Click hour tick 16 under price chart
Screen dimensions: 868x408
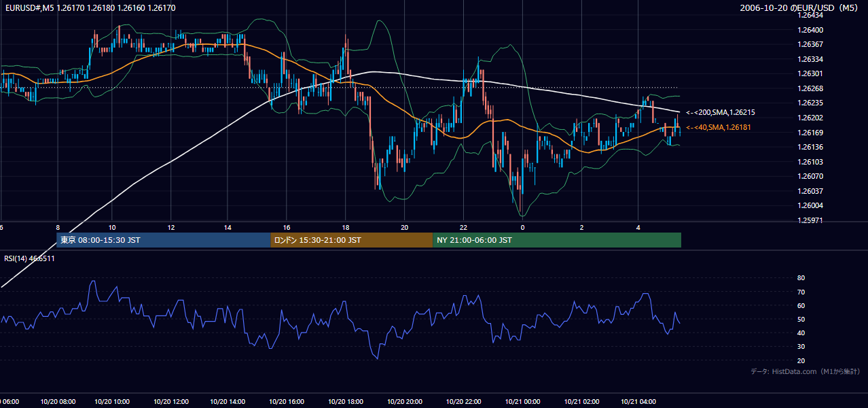[287, 228]
